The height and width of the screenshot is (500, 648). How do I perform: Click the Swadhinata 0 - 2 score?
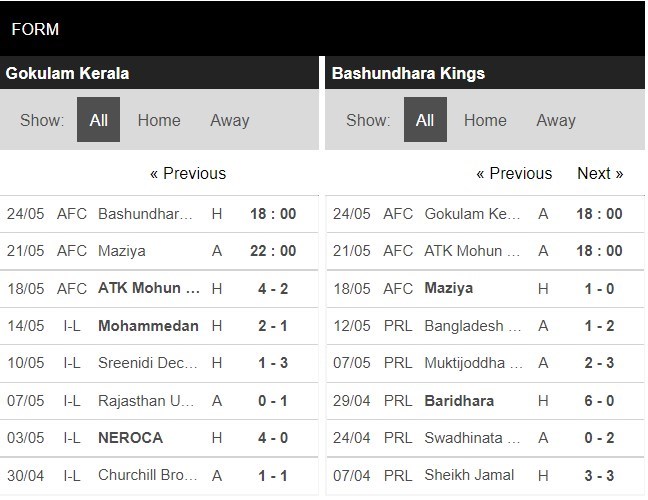point(599,439)
